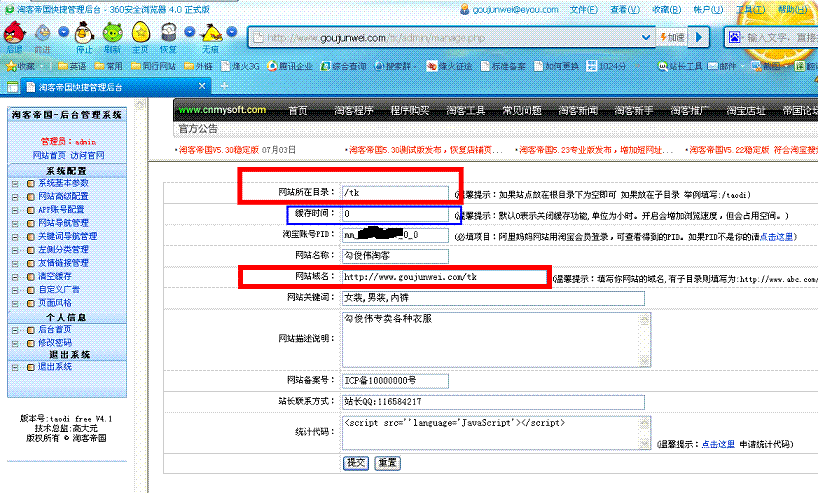Screen dimensions: 818x493
Task: Collapse tree node beside 清空缓存
Action: click(x=15, y=276)
